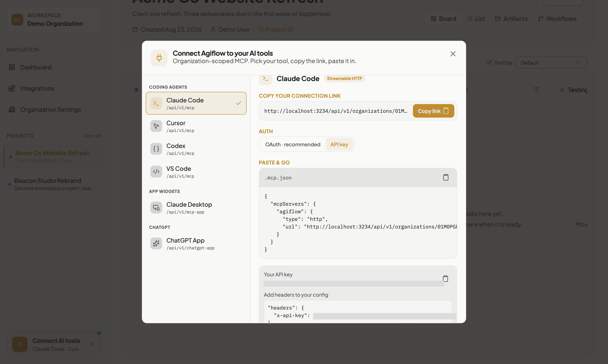Open Organization Settings in navigation

[x=54, y=109]
